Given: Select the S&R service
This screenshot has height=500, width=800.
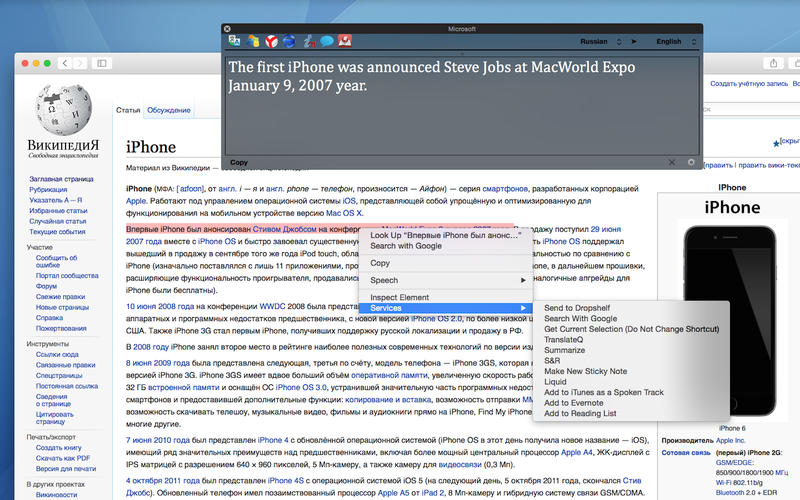Looking at the screenshot, I should pyautogui.click(x=631, y=360).
